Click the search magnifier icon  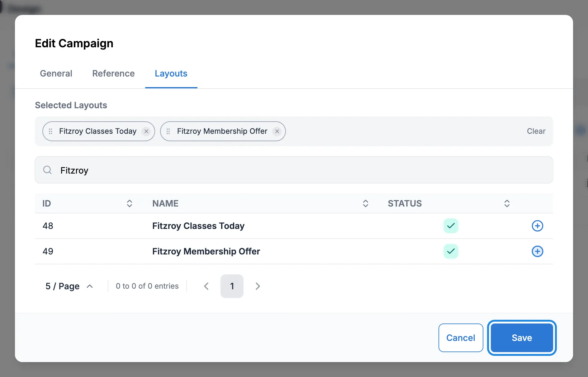pyautogui.click(x=47, y=170)
